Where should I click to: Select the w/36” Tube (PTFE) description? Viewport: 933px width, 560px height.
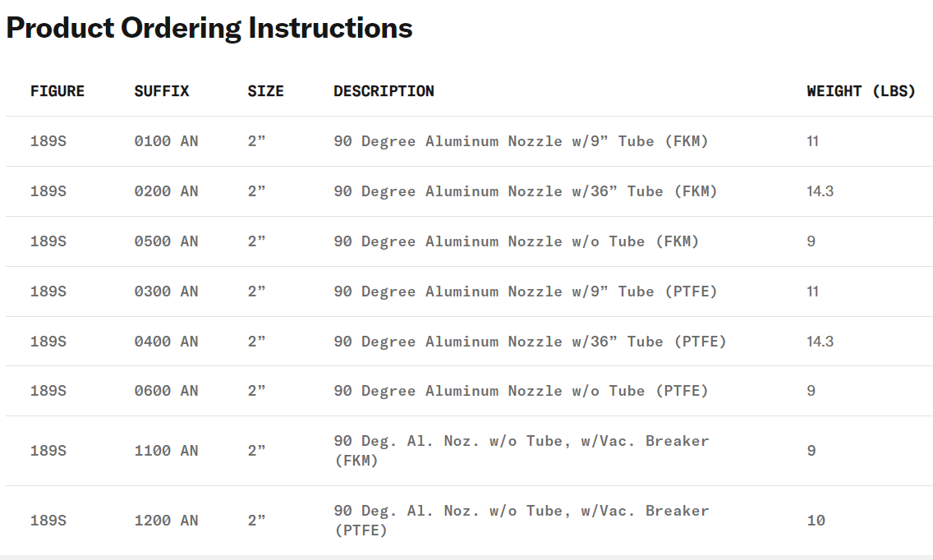(x=530, y=342)
